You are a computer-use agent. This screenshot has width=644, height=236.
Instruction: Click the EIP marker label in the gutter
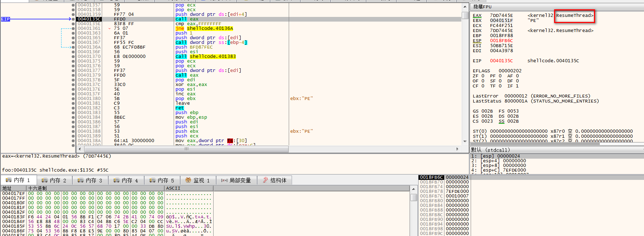tap(5, 19)
